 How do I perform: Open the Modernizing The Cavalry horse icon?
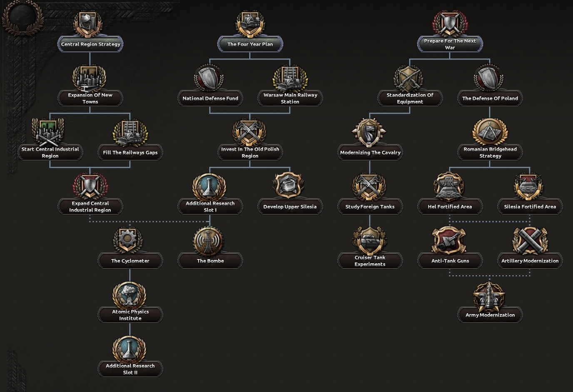(370, 132)
